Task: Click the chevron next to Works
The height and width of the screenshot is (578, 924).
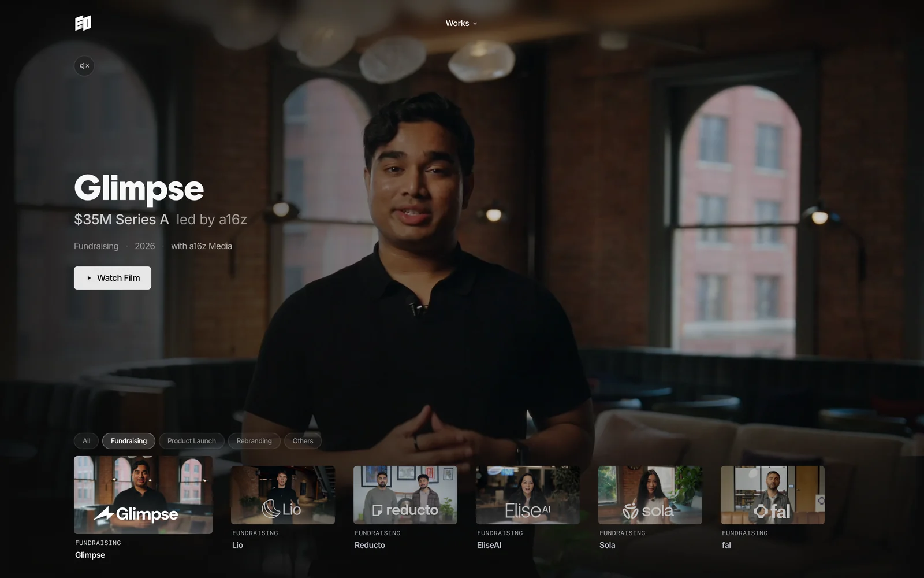Action: coord(475,24)
